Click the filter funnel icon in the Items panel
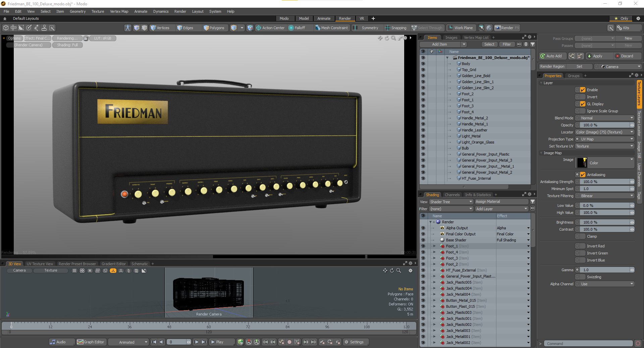Image resolution: width=644 pixels, height=348 pixels. coord(533,44)
